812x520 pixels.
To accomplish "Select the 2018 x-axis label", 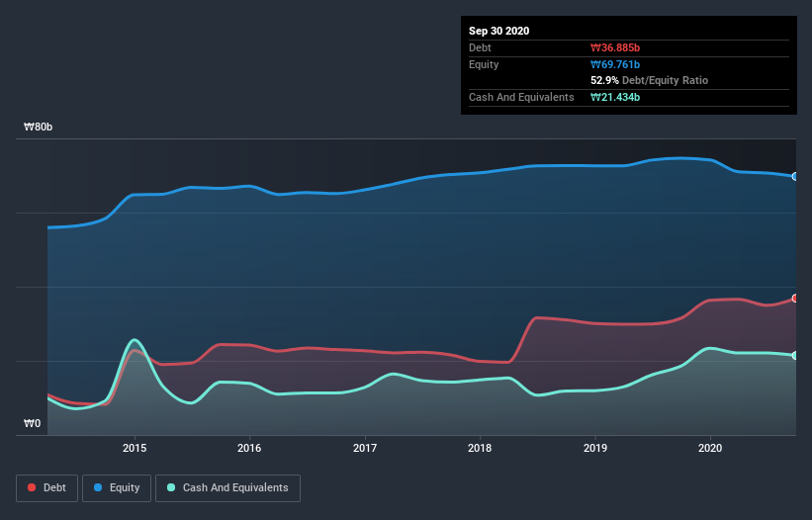I will [x=480, y=448].
